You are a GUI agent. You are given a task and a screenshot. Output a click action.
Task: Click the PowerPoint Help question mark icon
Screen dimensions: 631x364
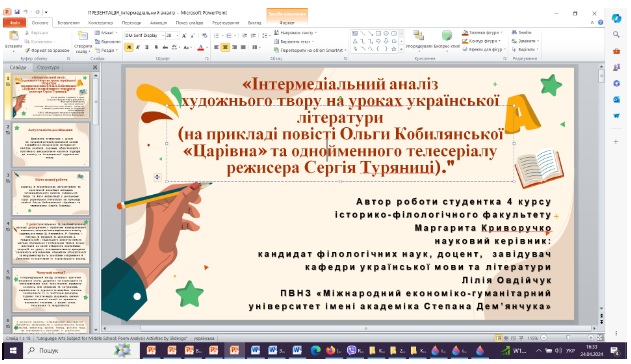pos(600,23)
